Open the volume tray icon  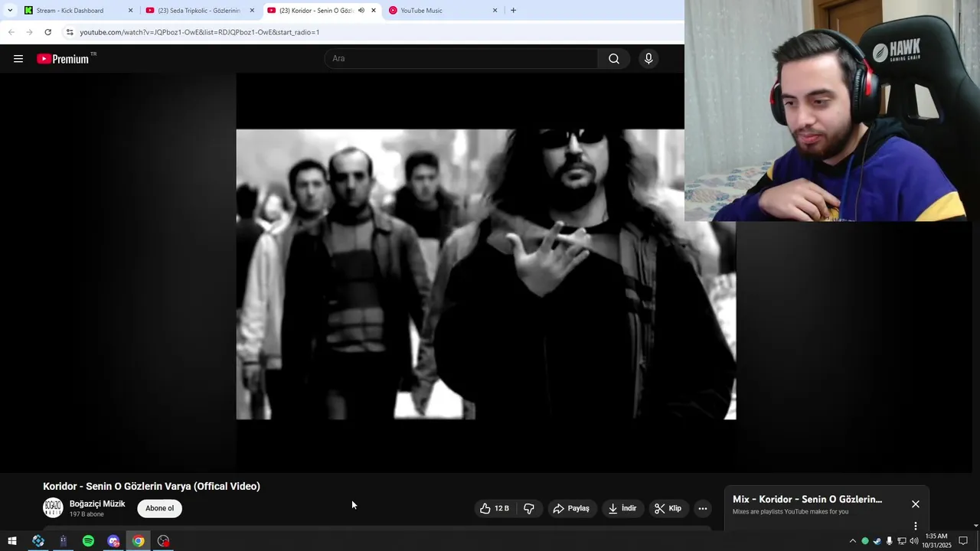(914, 541)
